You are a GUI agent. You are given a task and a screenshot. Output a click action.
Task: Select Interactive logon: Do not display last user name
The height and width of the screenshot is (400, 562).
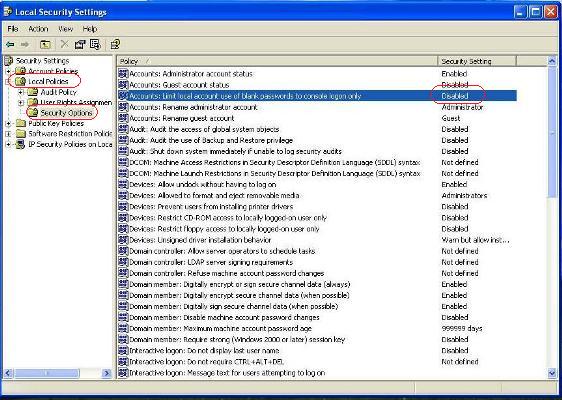317,351
